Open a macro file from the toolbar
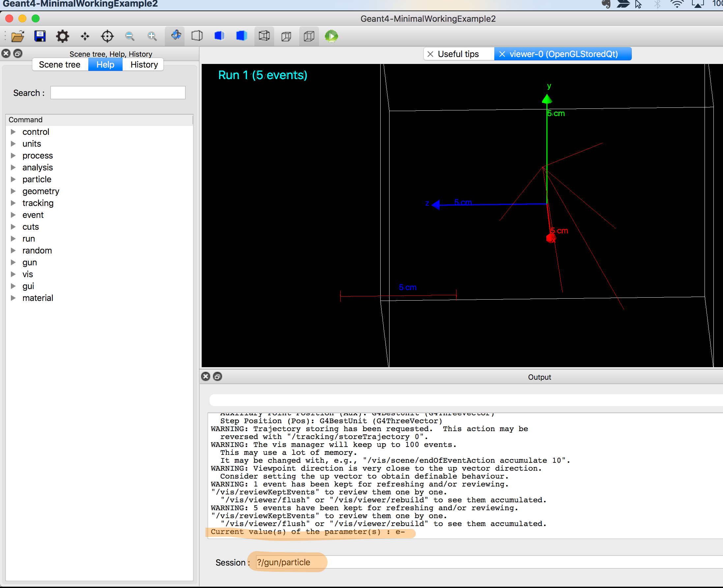Image resolution: width=723 pixels, height=588 pixels. [x=17, y=36]
